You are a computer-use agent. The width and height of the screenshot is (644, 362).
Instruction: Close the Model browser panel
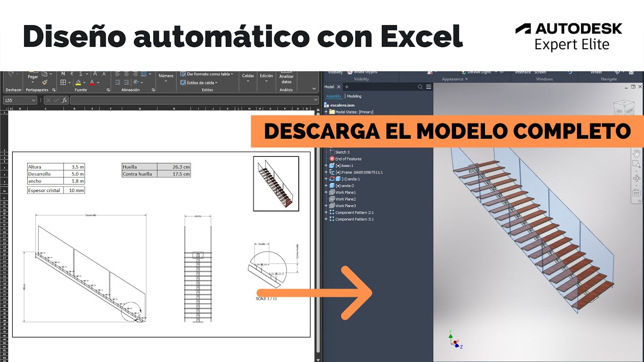click(339, 87)
